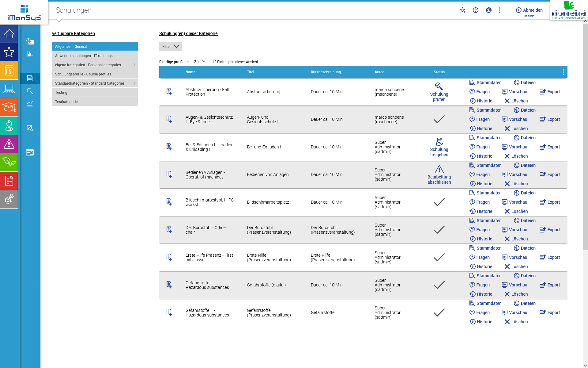Click the laptop e-learning sidebar icon

coord(9,89)
